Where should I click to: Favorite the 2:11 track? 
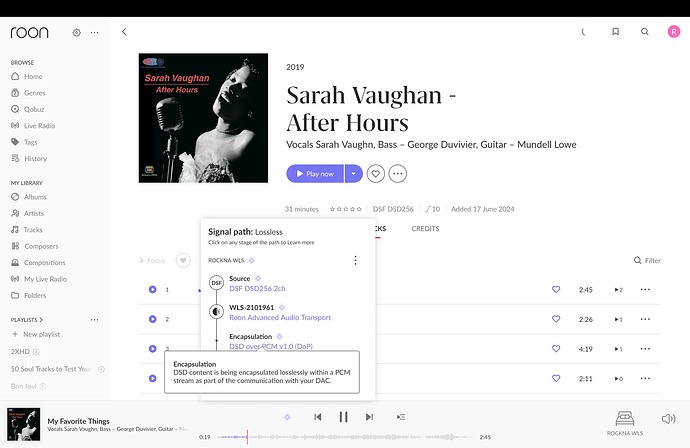click(556, 378)
